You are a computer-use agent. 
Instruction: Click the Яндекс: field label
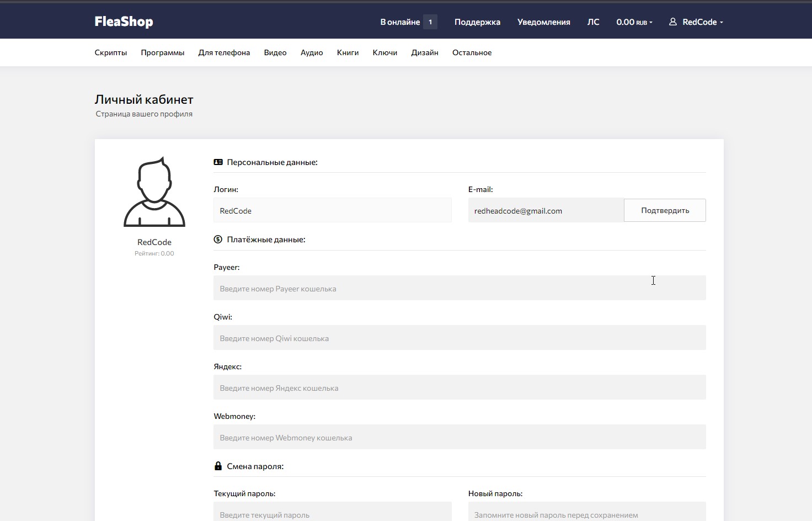[x=228, y=366]
